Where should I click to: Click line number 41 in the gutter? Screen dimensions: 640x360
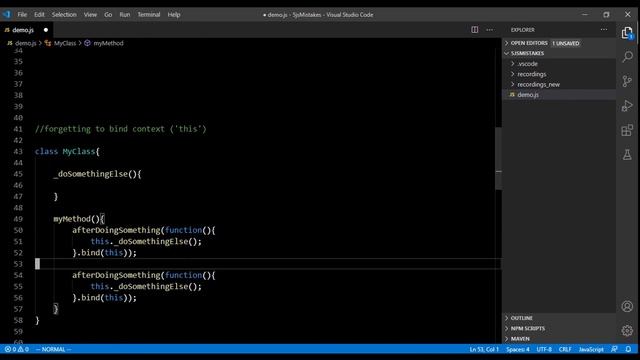pos(18,129)
